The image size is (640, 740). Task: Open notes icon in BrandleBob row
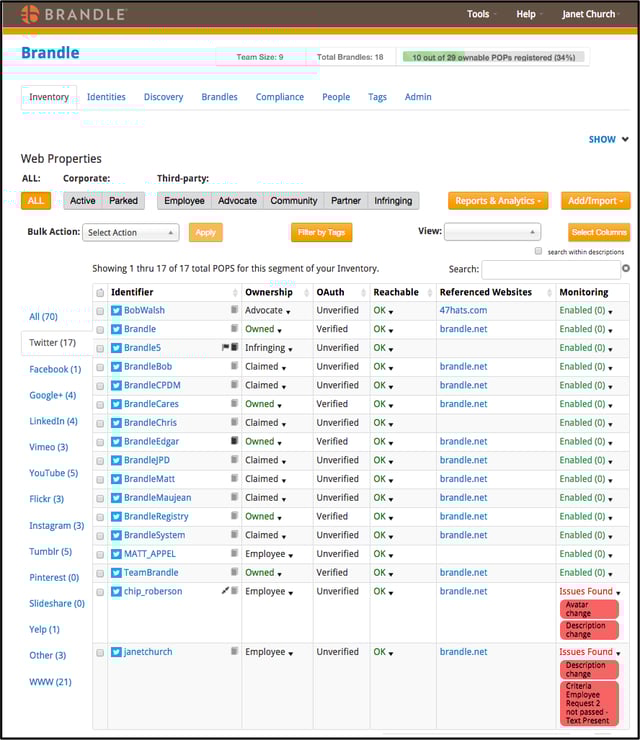(234, 365)
